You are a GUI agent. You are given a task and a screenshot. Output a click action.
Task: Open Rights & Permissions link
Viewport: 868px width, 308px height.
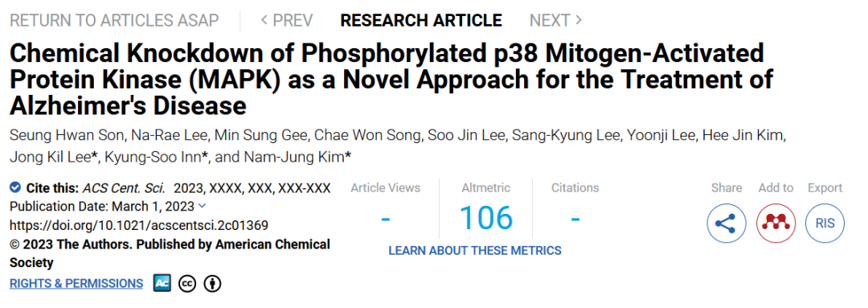[76, 283]
